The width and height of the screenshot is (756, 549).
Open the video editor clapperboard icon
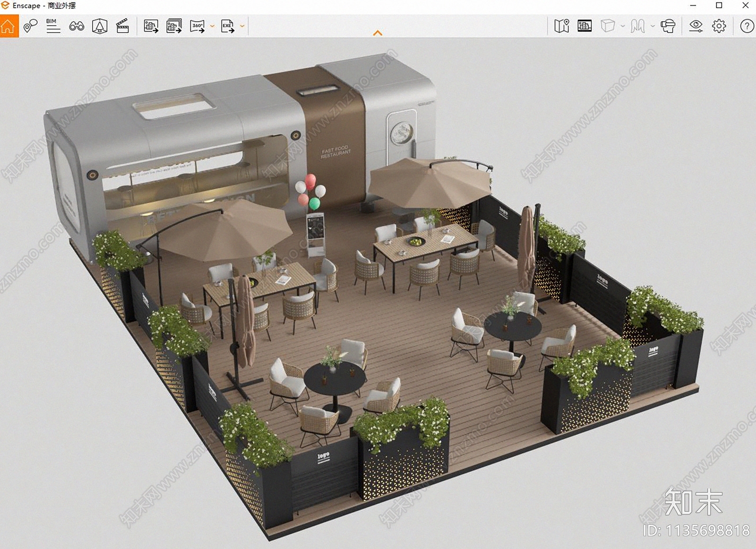[x=122, y=26]
